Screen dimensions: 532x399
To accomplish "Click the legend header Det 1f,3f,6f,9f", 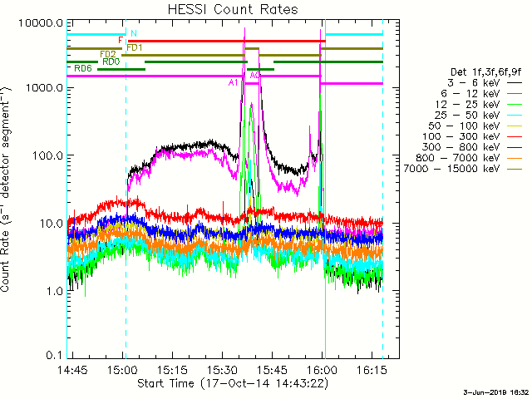I will click(485, 72).
